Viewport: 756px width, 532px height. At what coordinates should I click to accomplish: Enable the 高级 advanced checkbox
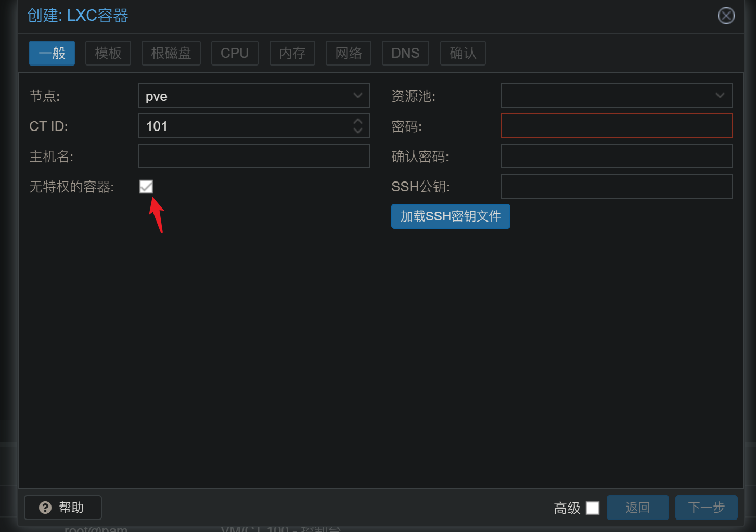coord(592,508)
